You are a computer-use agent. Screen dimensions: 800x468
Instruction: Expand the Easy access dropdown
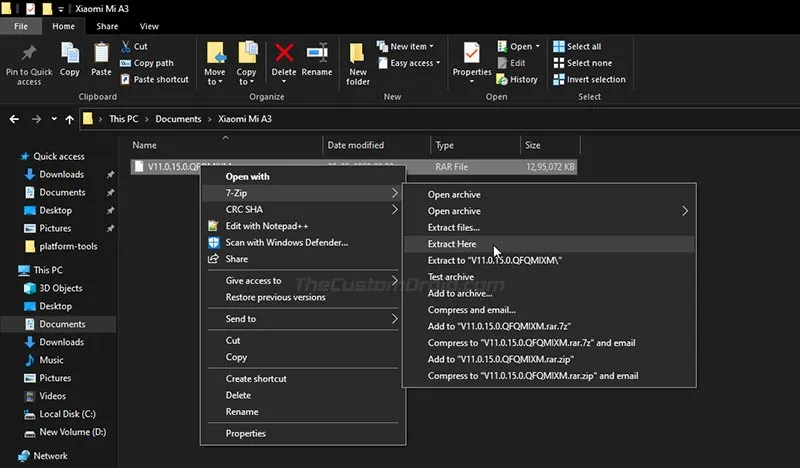410,63
